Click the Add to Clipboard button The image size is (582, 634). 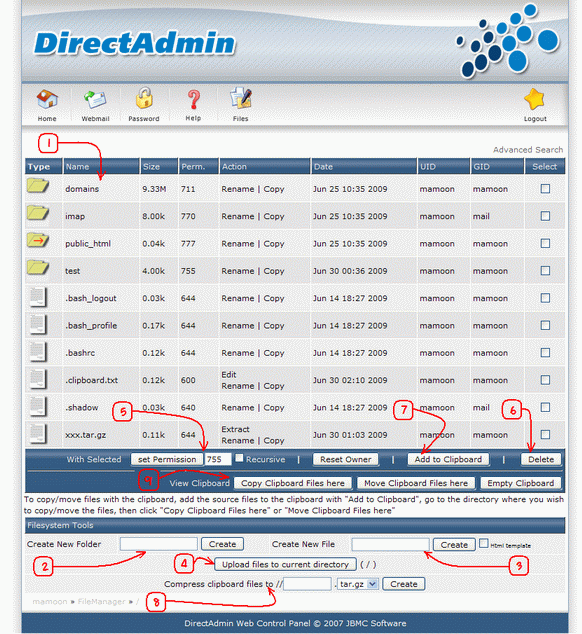[x=448, y=459]
